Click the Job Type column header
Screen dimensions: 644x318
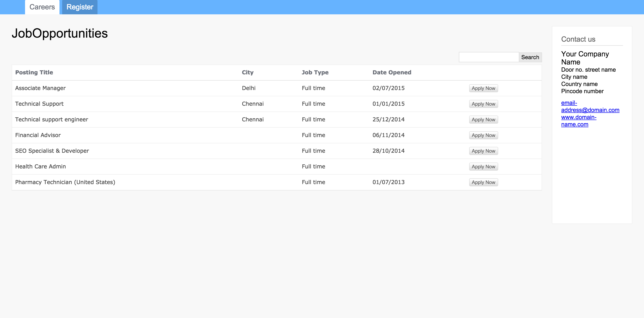pos(315,72)
